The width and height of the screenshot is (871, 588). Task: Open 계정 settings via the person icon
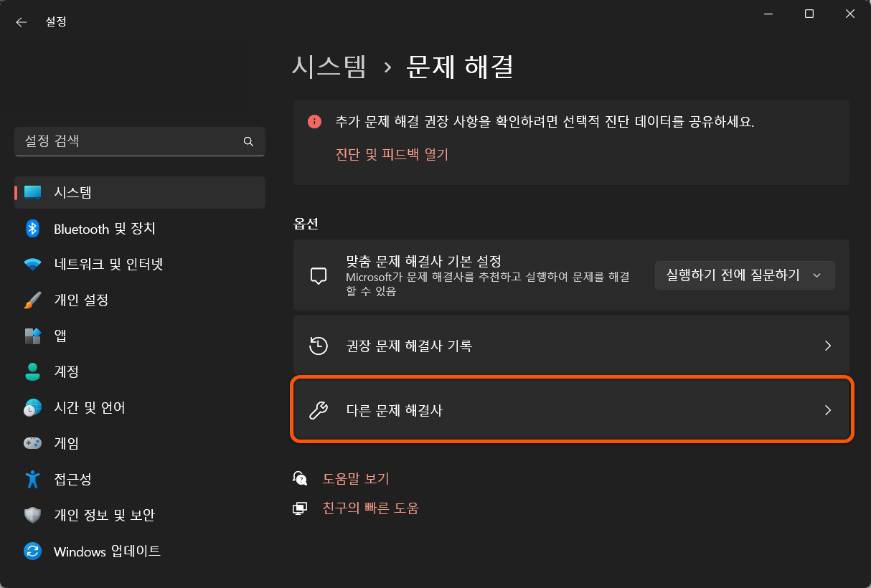(x=33, y=371)
